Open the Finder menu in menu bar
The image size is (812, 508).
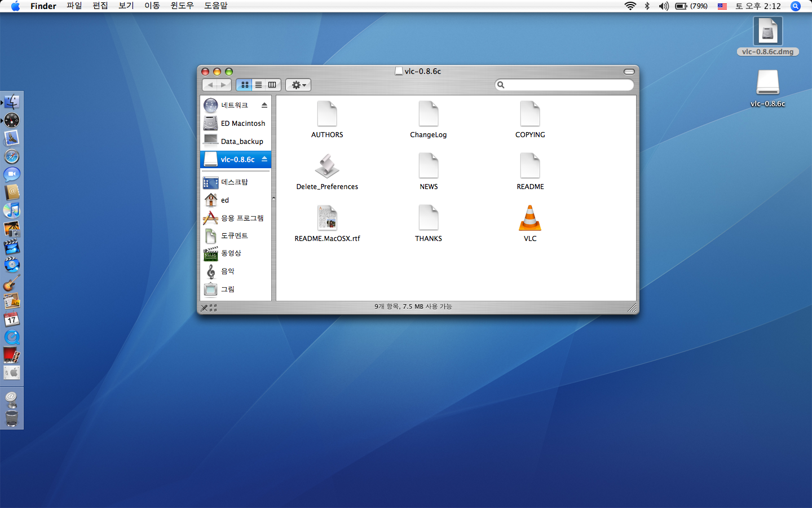click(43, 6)
